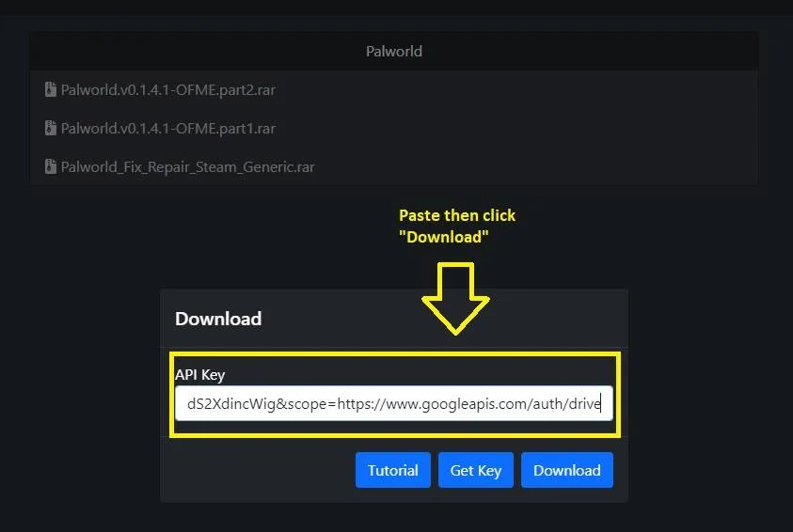The width and height of the screenshot is (793, 532).
Task: Click the Get Key button
Action: coord(475,470)
